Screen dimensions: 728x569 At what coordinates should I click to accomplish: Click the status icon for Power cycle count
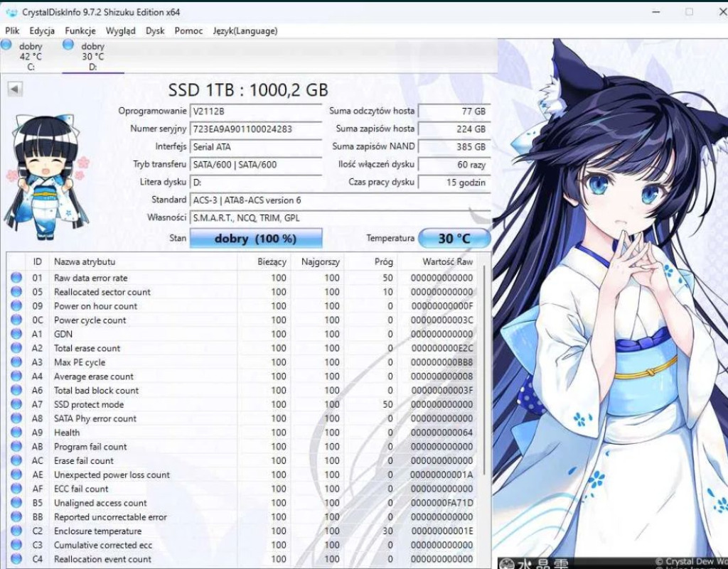[16, 320]
